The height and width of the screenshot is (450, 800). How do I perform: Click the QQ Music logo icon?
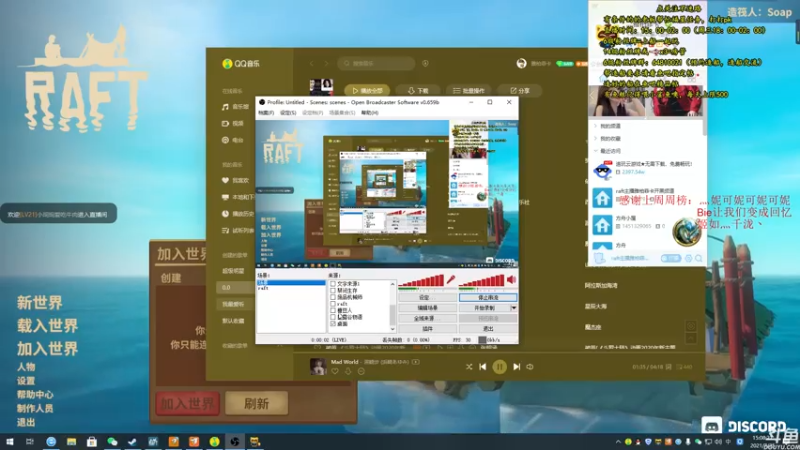[x=227, y=64]
